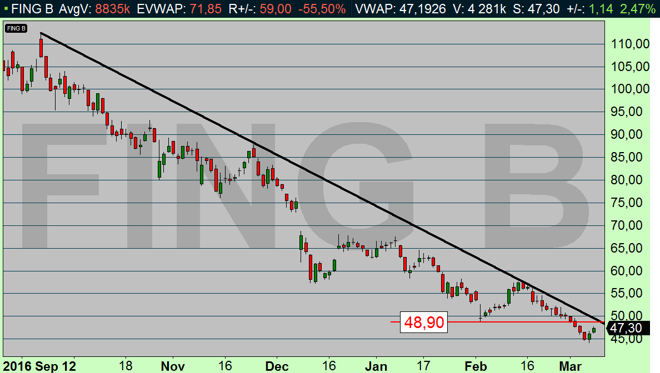Click the Dec month axis label
Screen dimensions: 660x373
point(277,366)
